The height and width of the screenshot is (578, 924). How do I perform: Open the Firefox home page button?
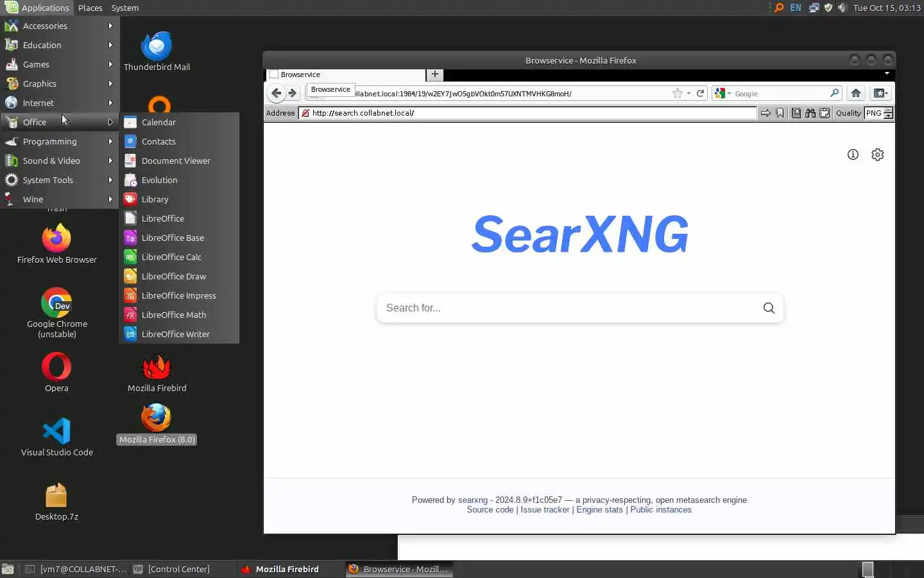(x=855, y=93)
